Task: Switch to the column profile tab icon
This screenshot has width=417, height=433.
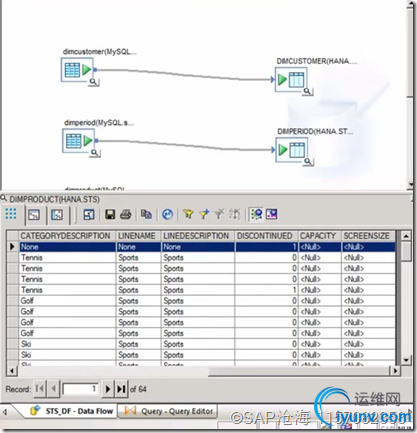Action: (57, 215)
